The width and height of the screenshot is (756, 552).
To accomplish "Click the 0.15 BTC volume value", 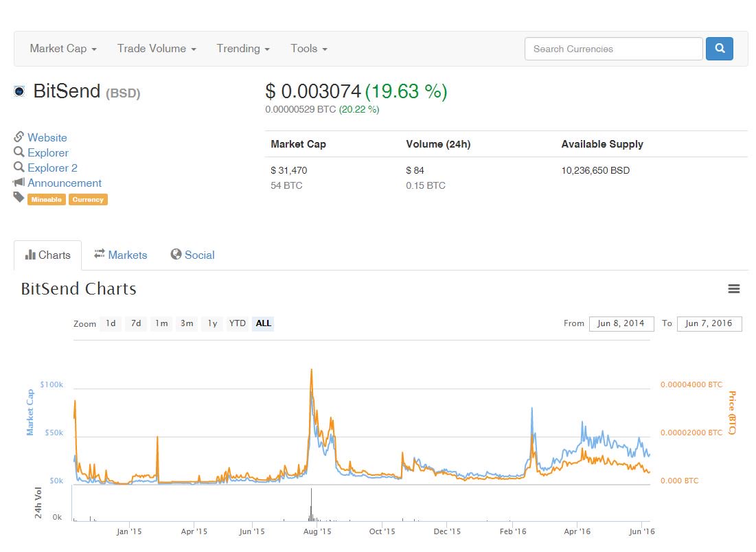I will coord(426,185).
